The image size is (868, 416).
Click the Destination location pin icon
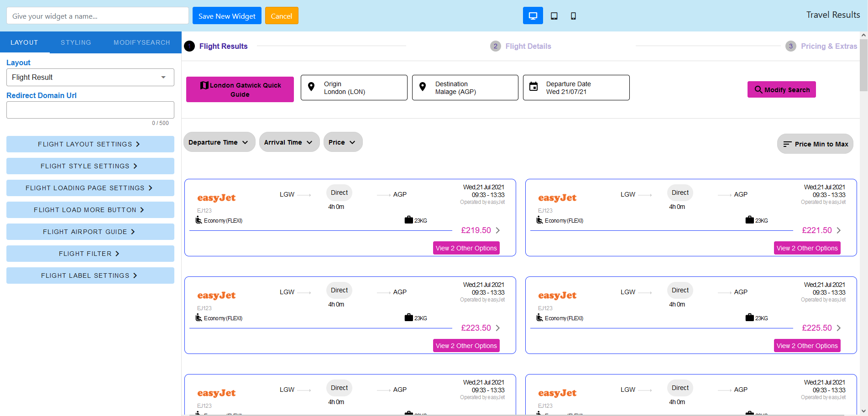(x=423, y=87)
